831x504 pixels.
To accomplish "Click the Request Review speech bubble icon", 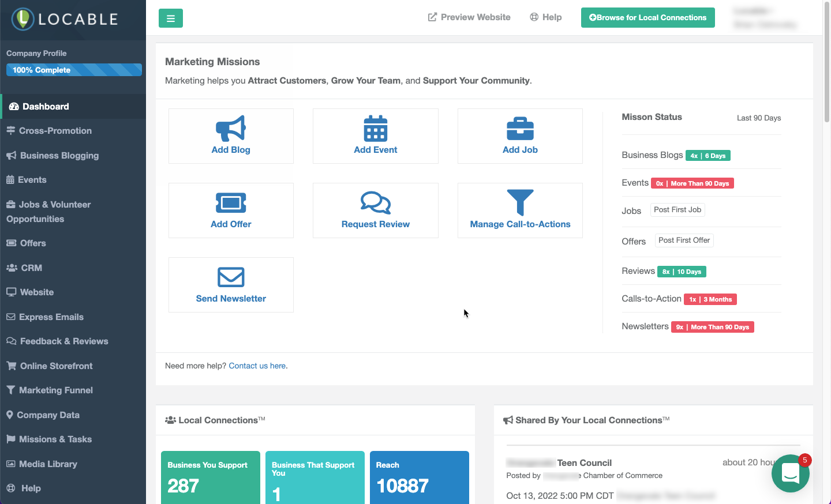I will click(375, 201).
